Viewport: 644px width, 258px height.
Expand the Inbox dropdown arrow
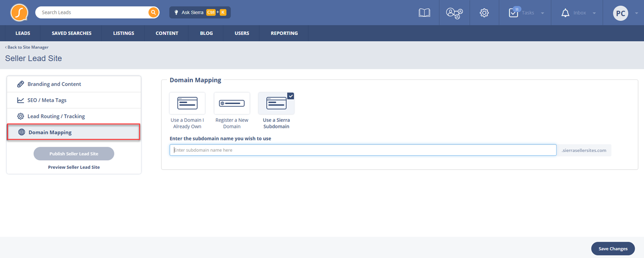tap(594, 13)
